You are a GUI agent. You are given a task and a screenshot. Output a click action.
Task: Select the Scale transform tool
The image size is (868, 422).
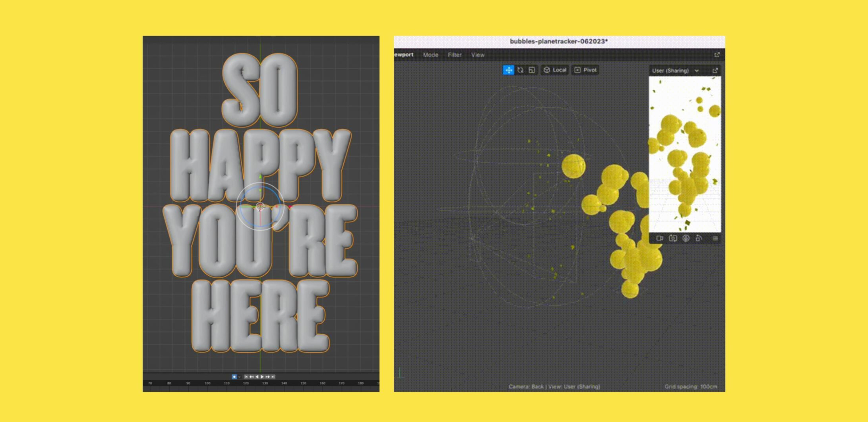(x=532, y=70)
